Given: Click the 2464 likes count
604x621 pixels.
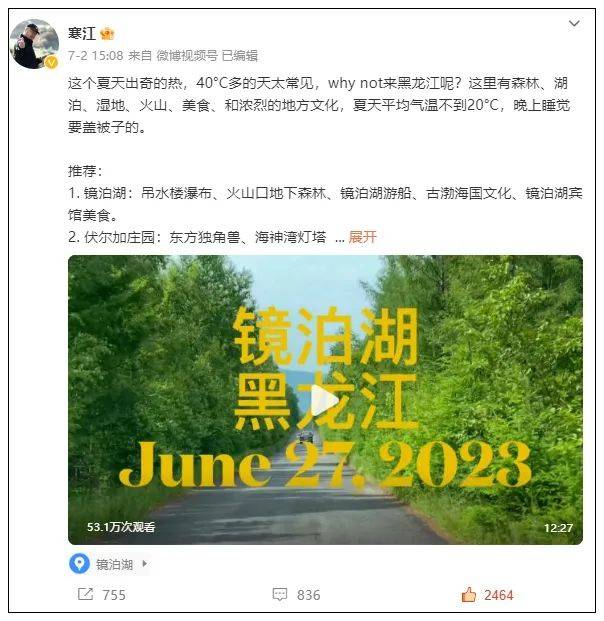Looking at the screenshot, I should click(499, 595).
